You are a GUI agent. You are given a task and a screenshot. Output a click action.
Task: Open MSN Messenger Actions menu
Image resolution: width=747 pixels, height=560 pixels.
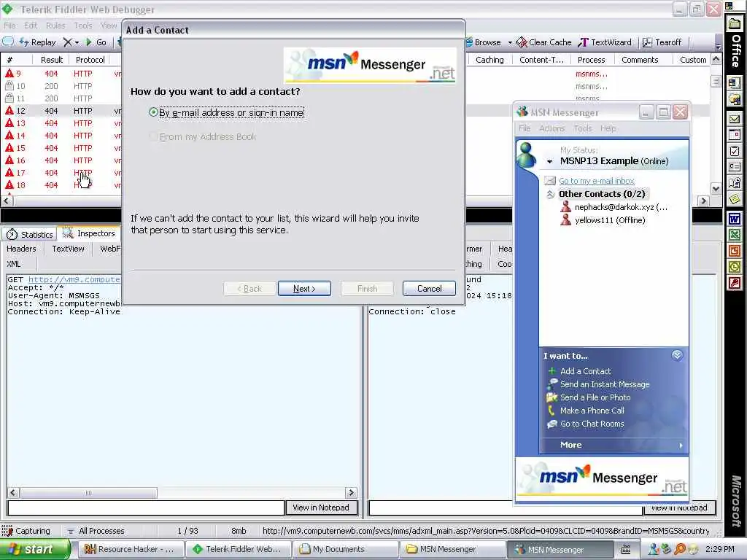(x=551, y=128)
